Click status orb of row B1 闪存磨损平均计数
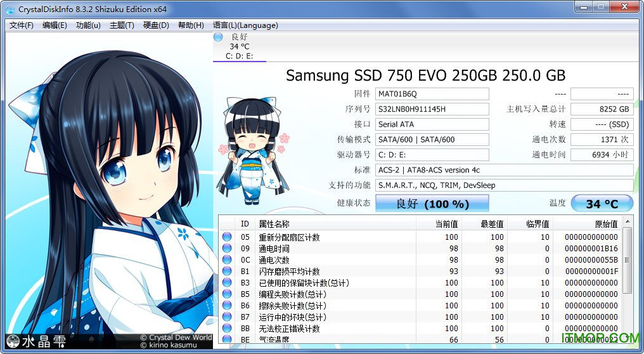 coord(227,272)
